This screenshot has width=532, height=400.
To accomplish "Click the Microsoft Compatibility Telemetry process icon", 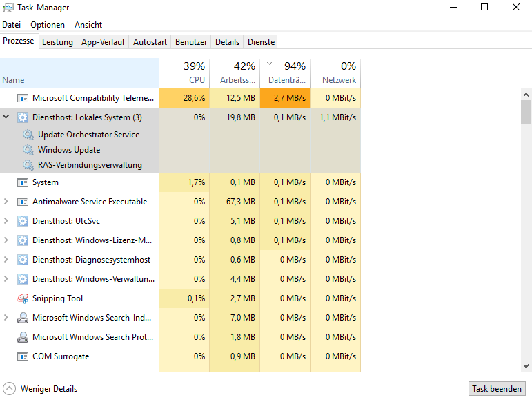I will [x=23, y=99].
